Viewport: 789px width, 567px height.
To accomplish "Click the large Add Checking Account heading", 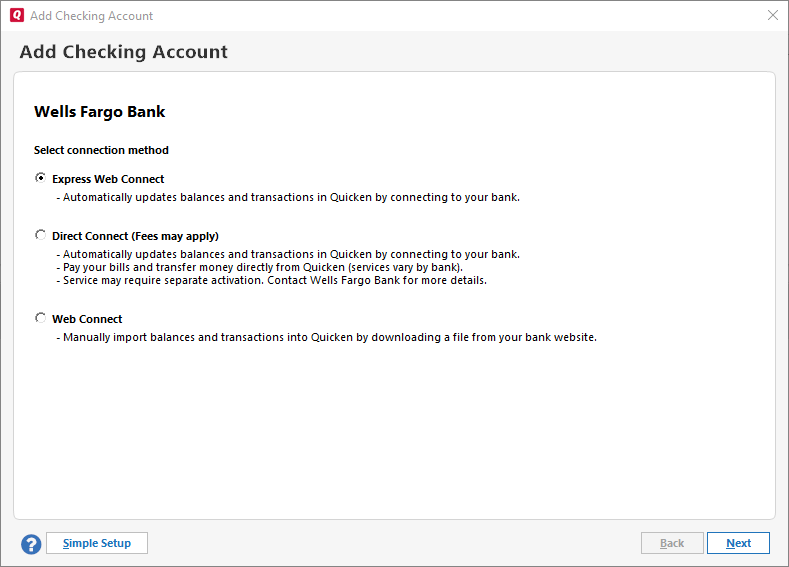I will 124,52.
